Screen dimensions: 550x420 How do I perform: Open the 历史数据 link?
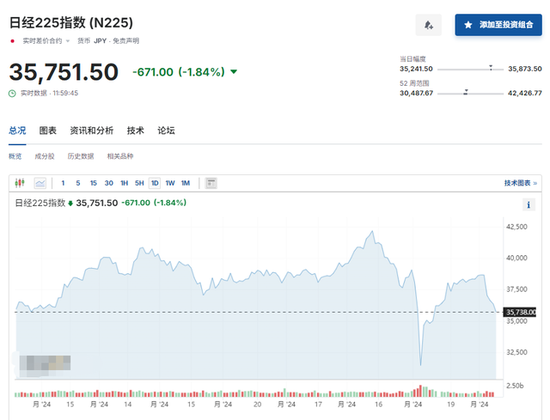[x=81, y=156]
